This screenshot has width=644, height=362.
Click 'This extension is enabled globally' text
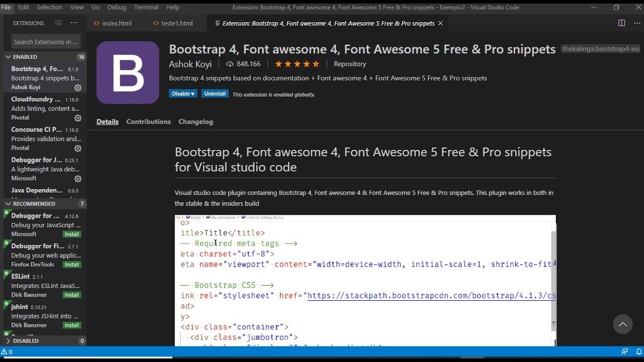point(274,95)
